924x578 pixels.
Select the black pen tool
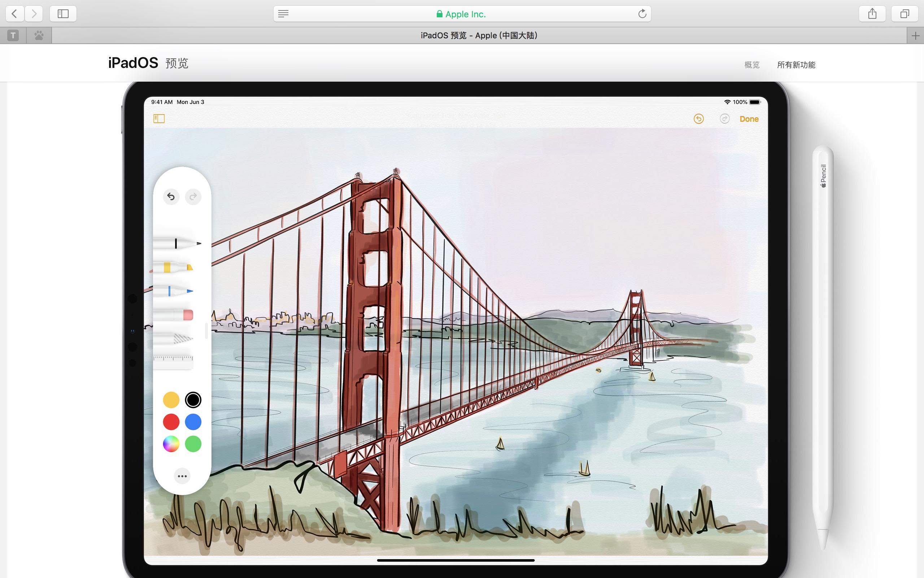tap(177, 243)
